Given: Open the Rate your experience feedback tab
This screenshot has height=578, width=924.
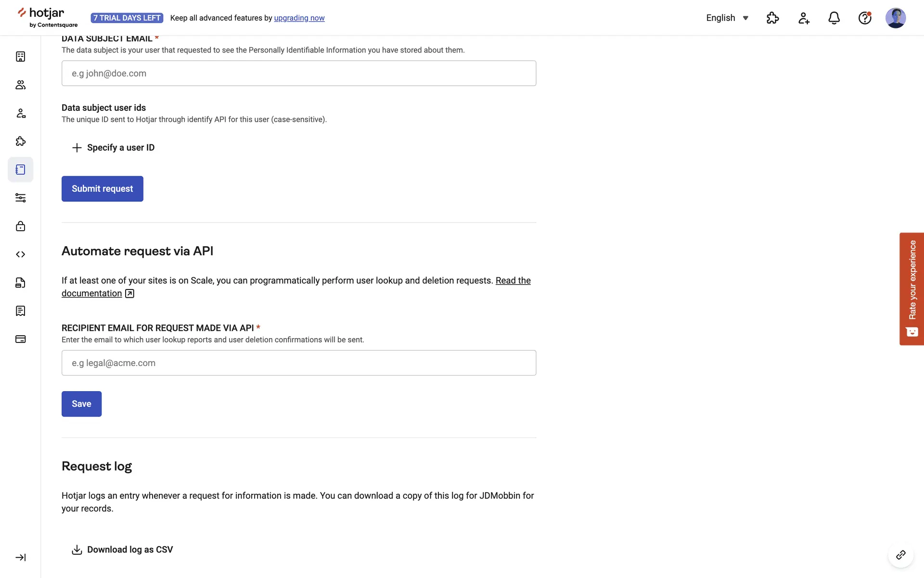Looking at the screenshot, I should point(911,289).
